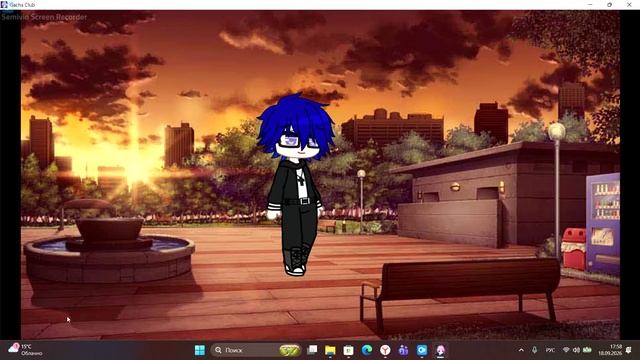Viewport: 640px width, 360px height.
Task: Open the blue screen recorder taskbar app
Action: pyautogui.click(x=422, y=350)
